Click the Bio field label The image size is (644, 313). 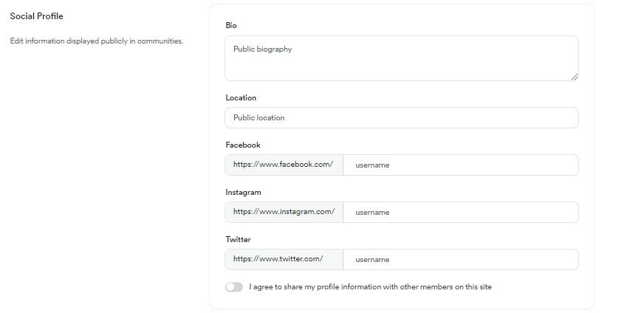point(231,26)
